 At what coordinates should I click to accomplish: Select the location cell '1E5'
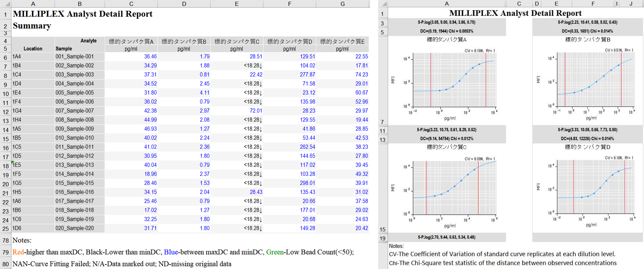pos(33,165)
